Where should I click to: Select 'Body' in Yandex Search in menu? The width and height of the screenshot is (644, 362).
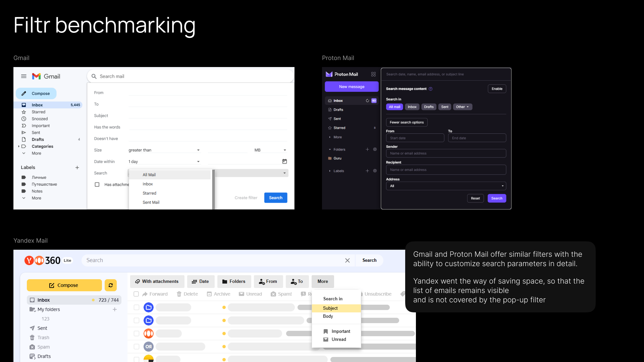[328, 316]
